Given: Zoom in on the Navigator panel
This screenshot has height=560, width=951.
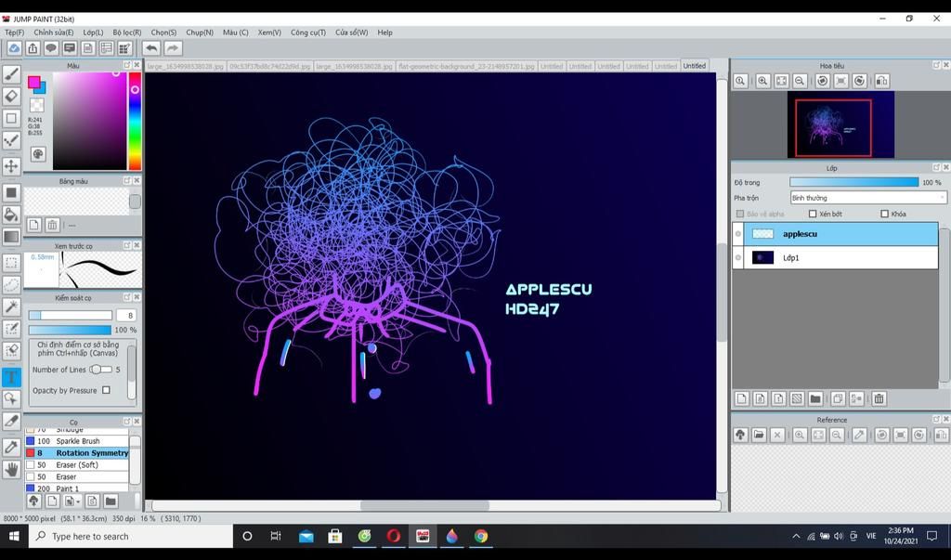Looking at the screenshot, I should [x=762, y=81].
